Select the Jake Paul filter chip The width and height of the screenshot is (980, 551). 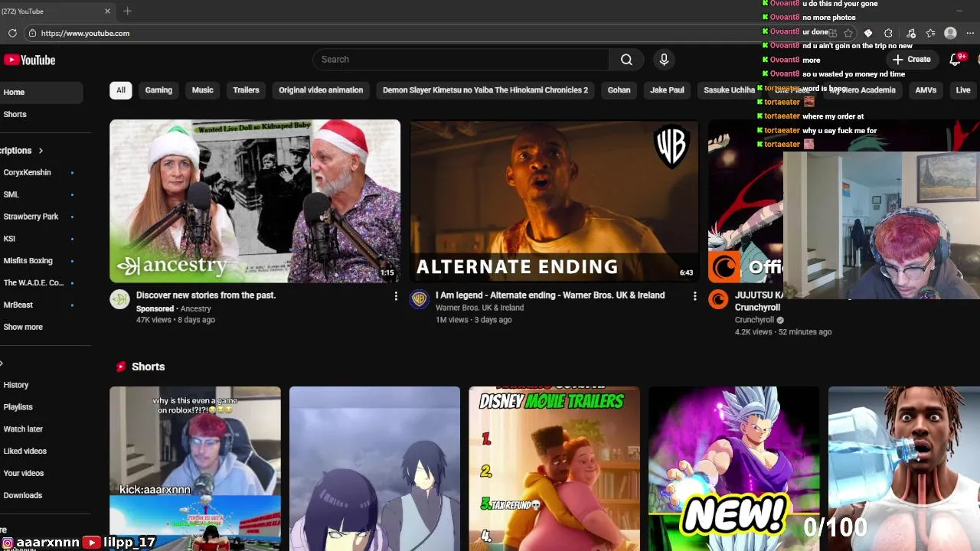coord(667,90)
